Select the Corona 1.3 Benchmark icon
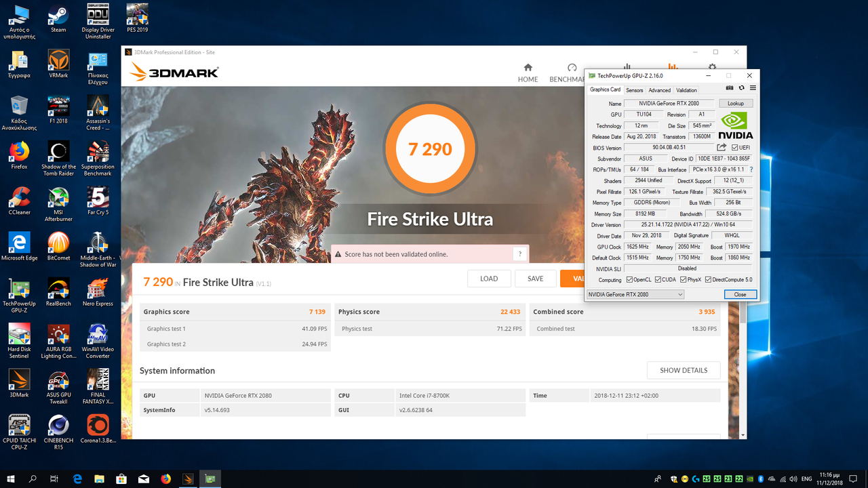The height and width of the screenshot is (488, 868). [x=98, y=429]
